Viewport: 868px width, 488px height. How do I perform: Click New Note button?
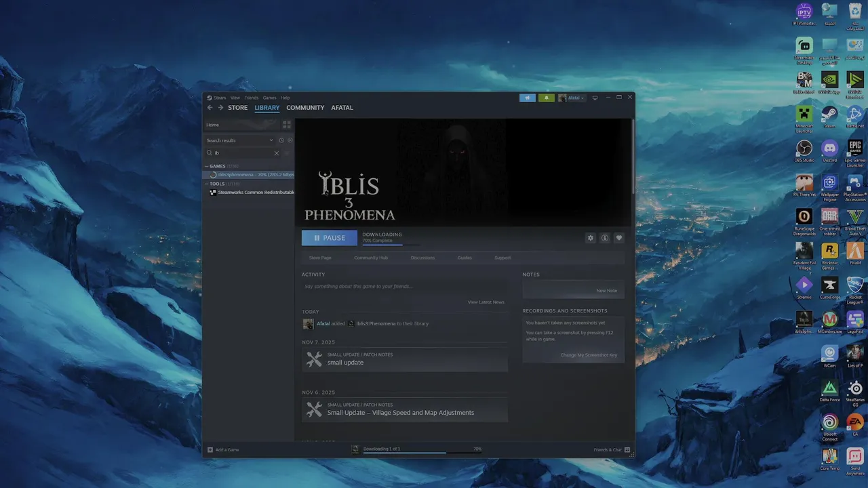coord(607,291)
